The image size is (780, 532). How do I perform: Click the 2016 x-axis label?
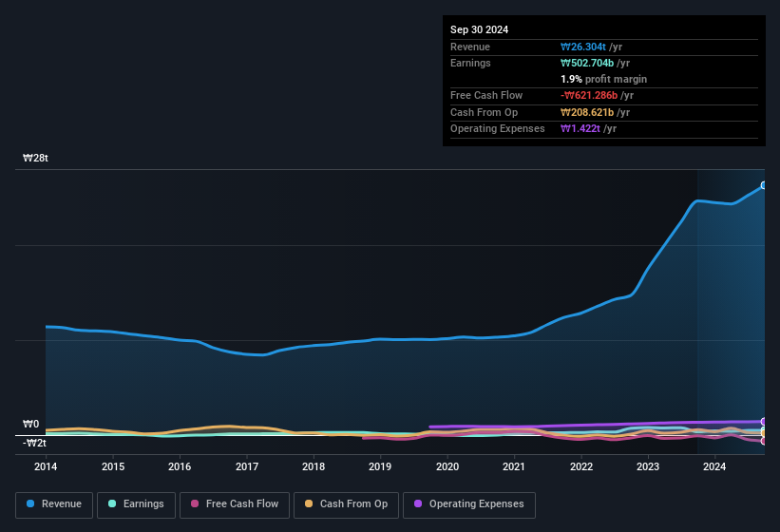180,466
